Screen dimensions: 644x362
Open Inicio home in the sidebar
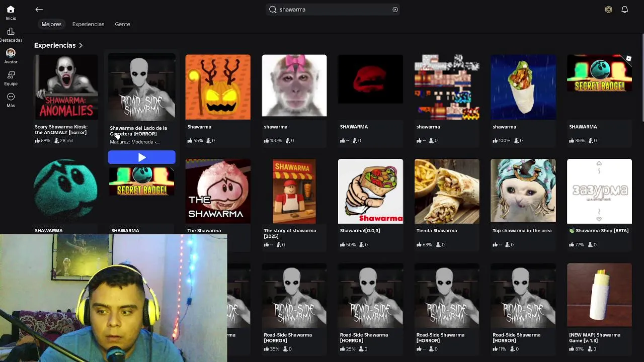11,13
